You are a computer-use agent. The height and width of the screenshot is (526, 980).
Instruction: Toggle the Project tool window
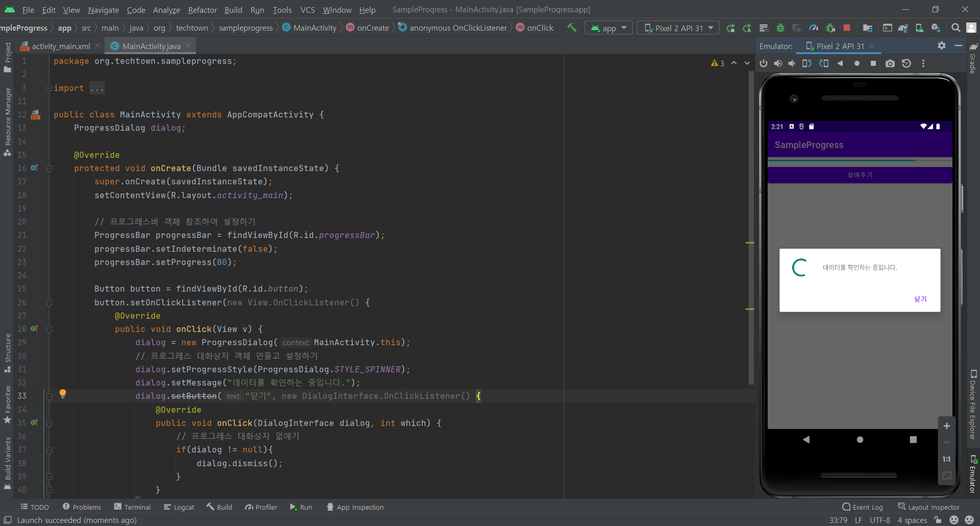[7, 57]
